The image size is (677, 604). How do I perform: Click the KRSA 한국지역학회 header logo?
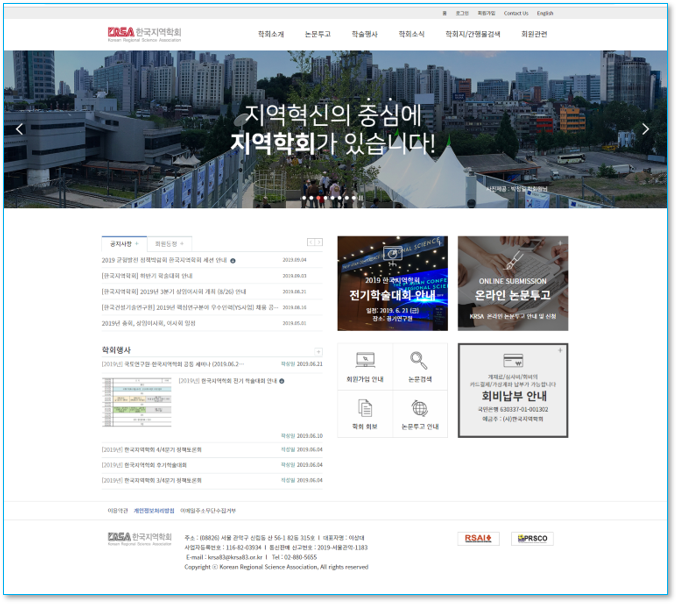point(144,34)
